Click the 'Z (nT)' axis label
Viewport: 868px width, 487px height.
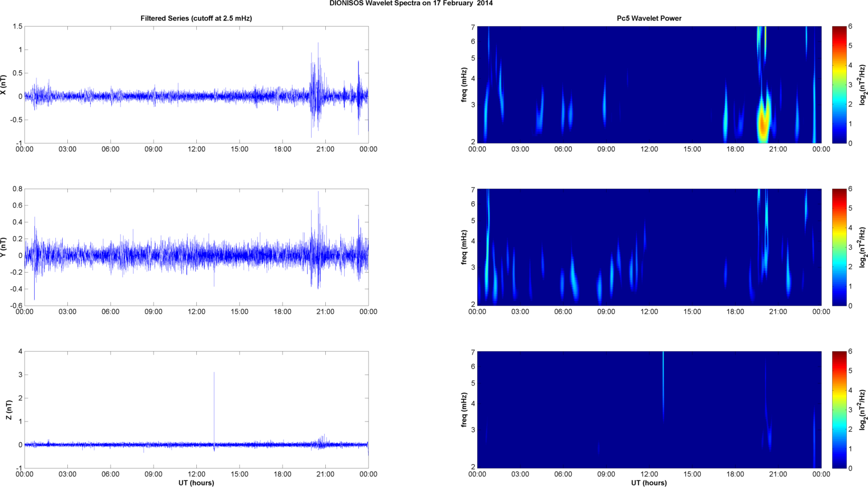coord(9,410)
